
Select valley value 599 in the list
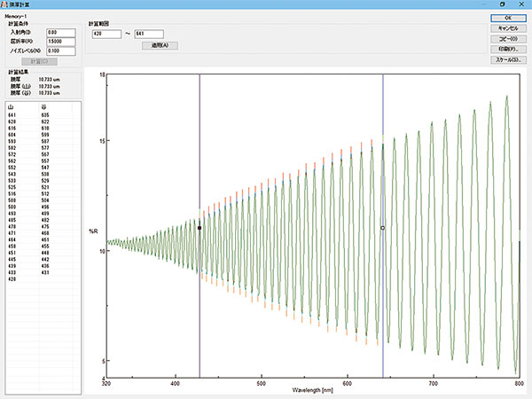tap(45, 135)
